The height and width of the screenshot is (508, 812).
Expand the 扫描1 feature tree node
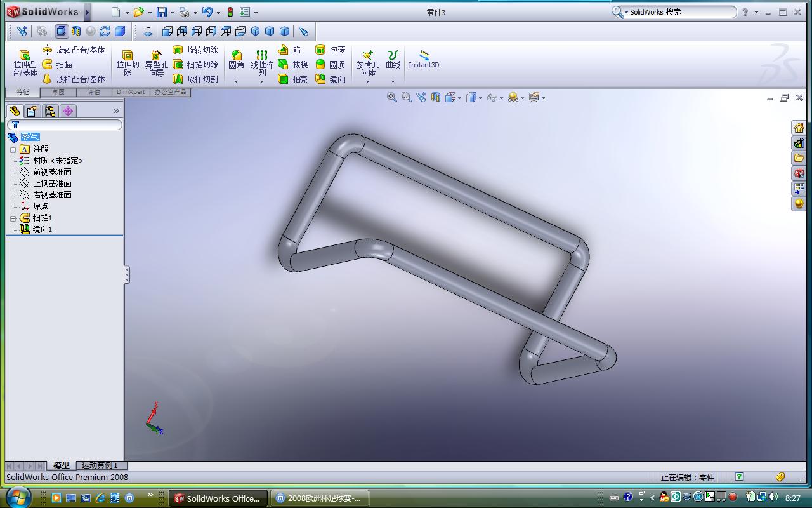point(13,218)
